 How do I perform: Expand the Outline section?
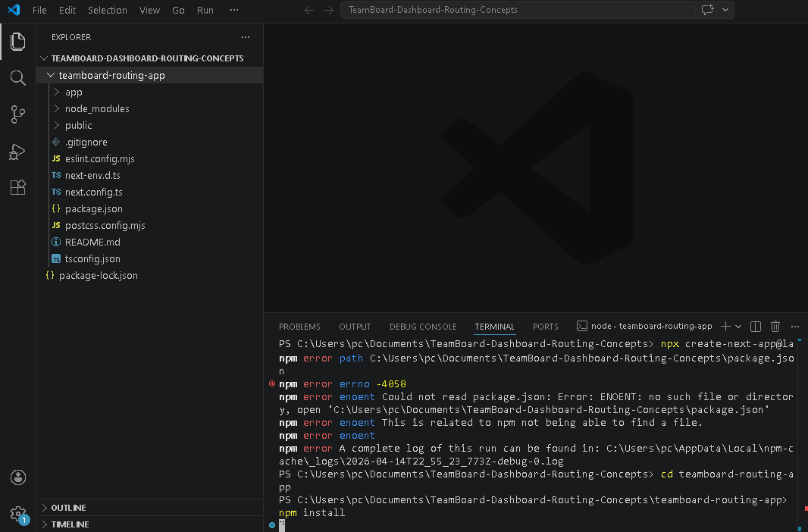(x=149, y=508)
